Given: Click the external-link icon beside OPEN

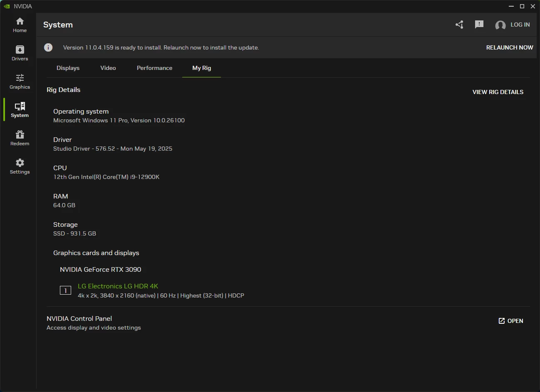Looking at the screenshot, I should (x=502, y=321).
